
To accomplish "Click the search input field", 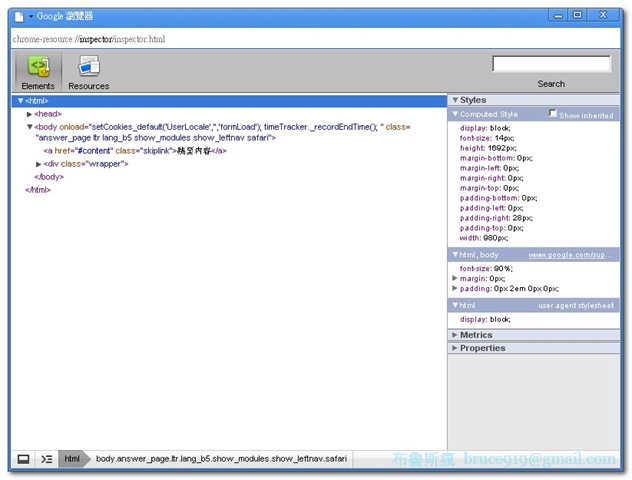I will pyautogui.click(x=551, y=64).
